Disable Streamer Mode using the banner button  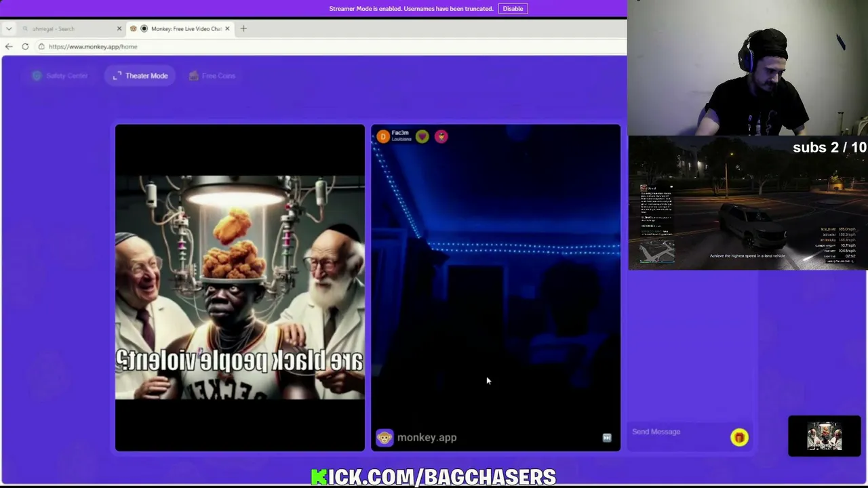tap(513, 9)
